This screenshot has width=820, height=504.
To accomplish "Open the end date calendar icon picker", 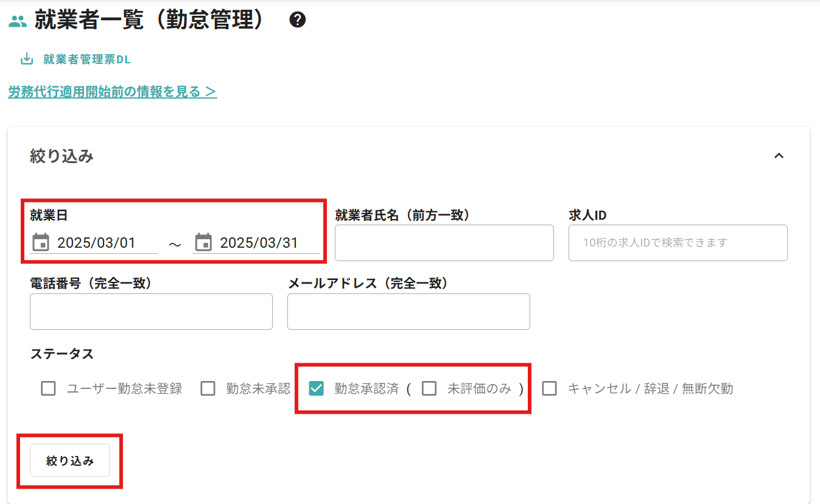I will (203, 242).
